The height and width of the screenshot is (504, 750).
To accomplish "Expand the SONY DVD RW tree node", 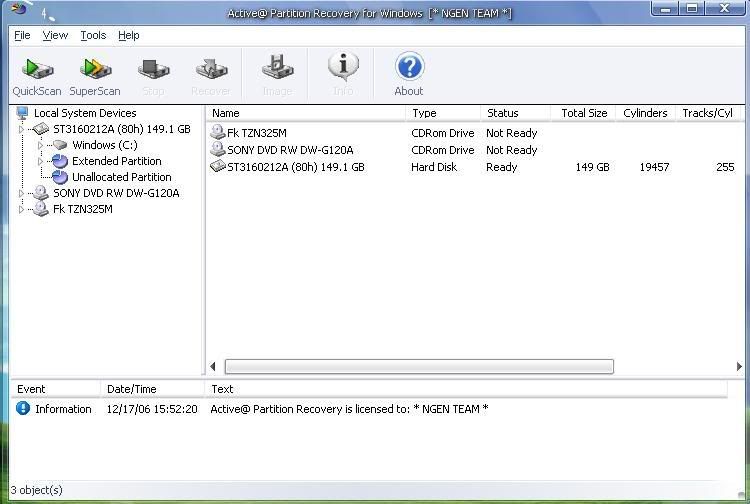I will pos(21,193).
